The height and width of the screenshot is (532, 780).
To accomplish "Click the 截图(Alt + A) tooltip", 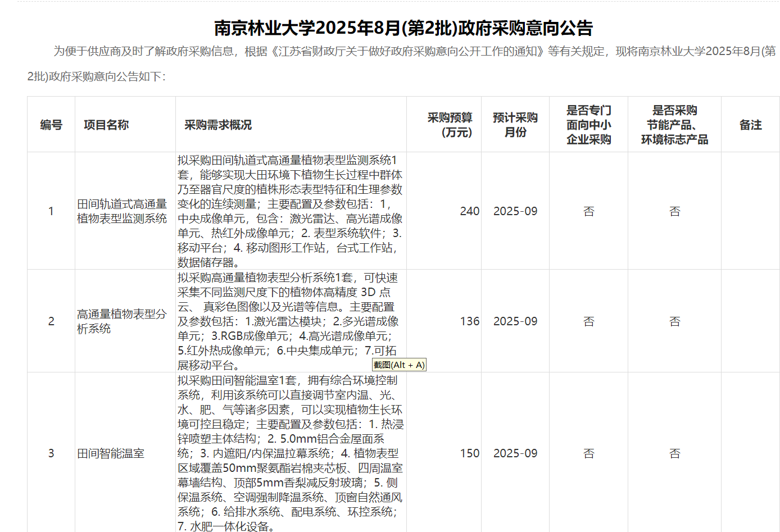I will (399, 365).
